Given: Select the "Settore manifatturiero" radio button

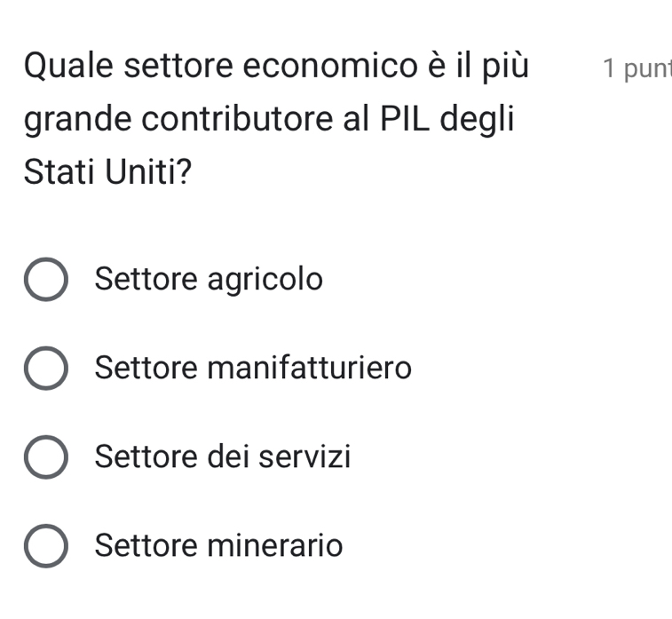Looking at the screenshot, I should point(44,368).
